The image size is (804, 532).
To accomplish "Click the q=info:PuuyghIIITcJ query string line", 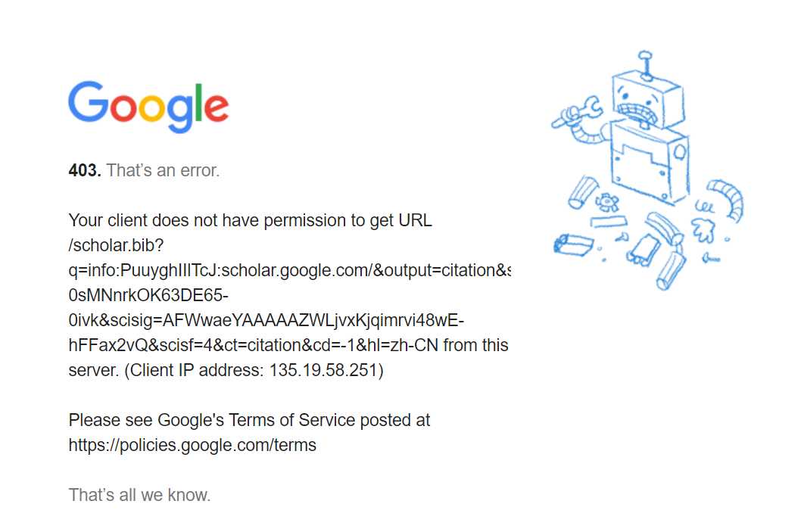I will tap(290, 270).
